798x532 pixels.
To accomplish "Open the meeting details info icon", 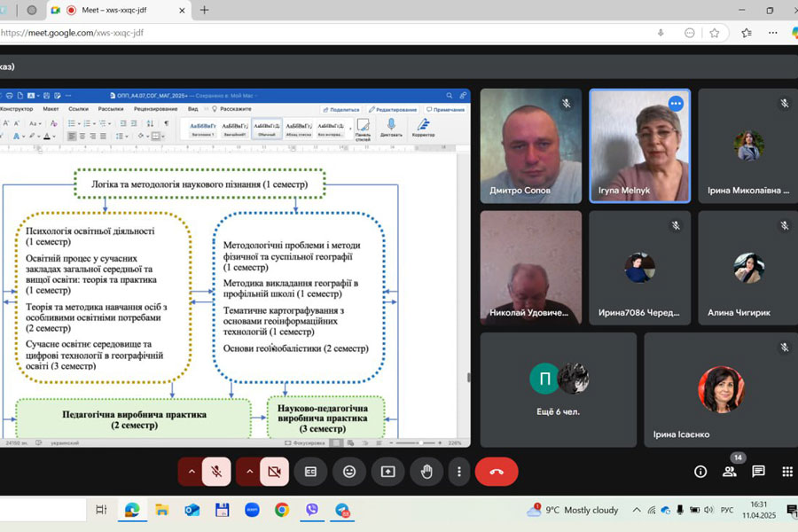I will tap(700, 472).
